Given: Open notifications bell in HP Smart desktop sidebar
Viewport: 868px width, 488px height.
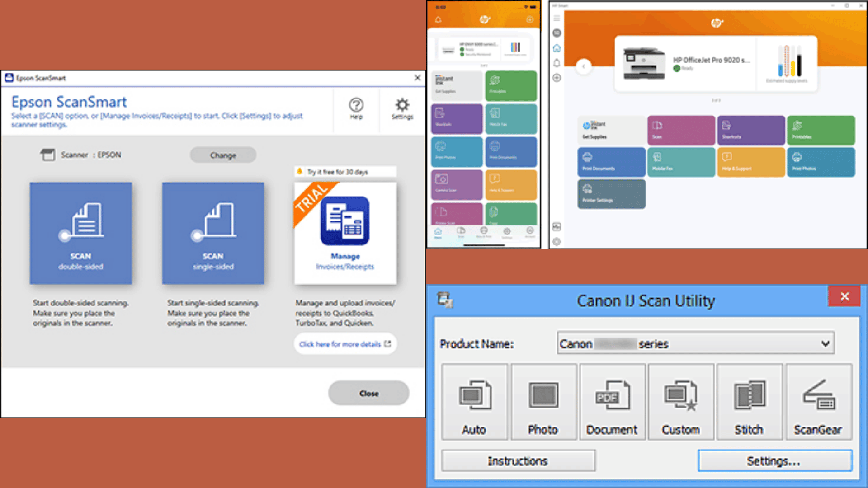Looking at the screenshot, I should [557, 63].
